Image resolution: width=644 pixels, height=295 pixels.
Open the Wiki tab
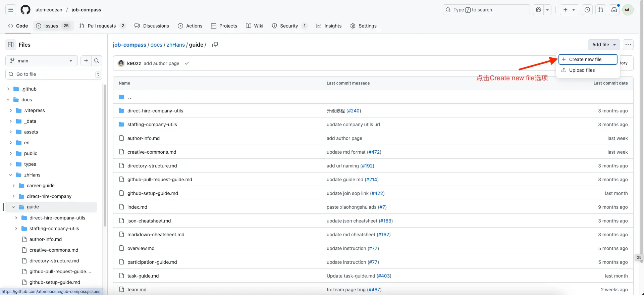[255, 26]
